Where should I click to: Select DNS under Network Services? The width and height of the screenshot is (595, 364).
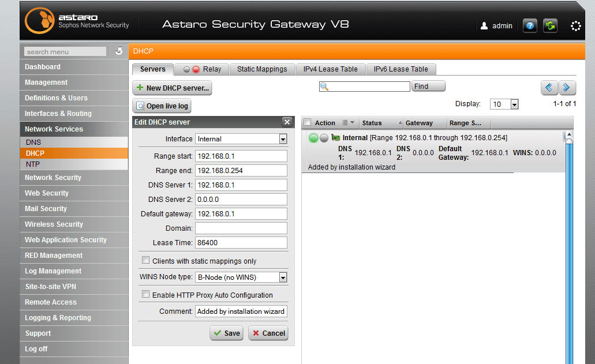74,142
